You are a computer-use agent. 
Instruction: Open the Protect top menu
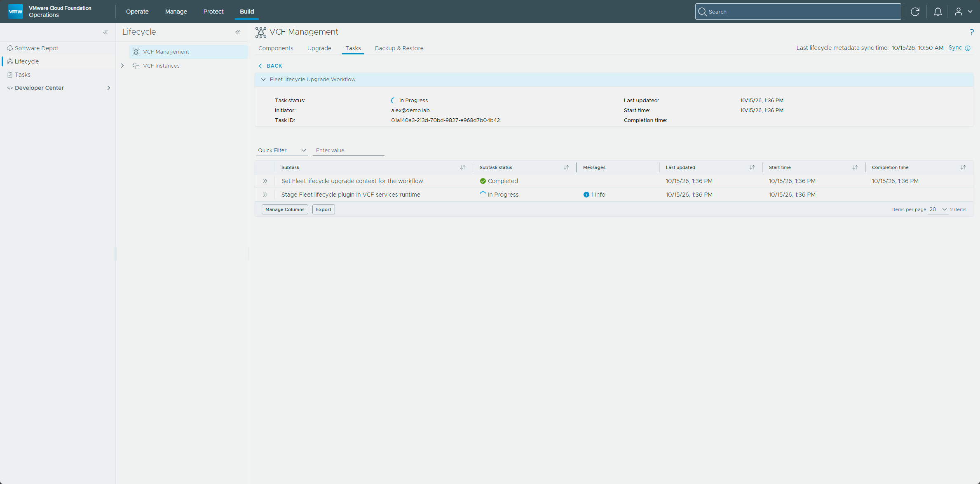coord(213,12)
